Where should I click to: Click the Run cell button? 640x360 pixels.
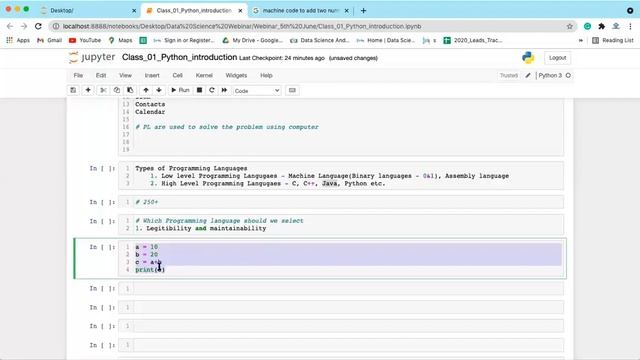tap(180, 90)
